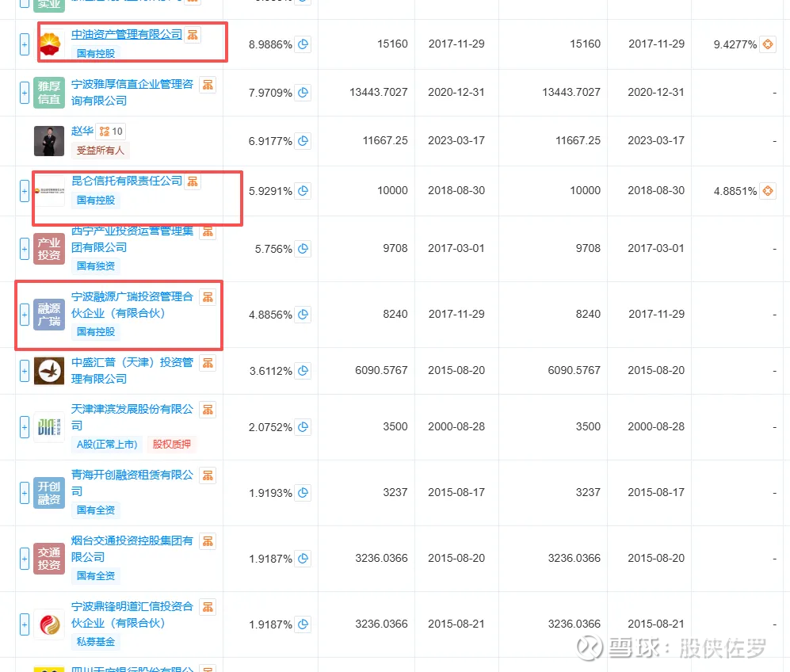Image resolution: width=790 pixels, height=672 pixels.
Task: Open equity structure icon for 西宁产业投资运营管理集团
Action: pyautogui.click(x=208, y=231)
